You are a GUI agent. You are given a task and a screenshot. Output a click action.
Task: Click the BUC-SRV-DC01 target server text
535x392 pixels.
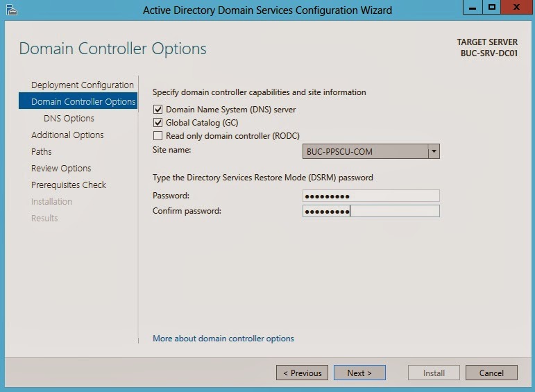tap(489, 53)
